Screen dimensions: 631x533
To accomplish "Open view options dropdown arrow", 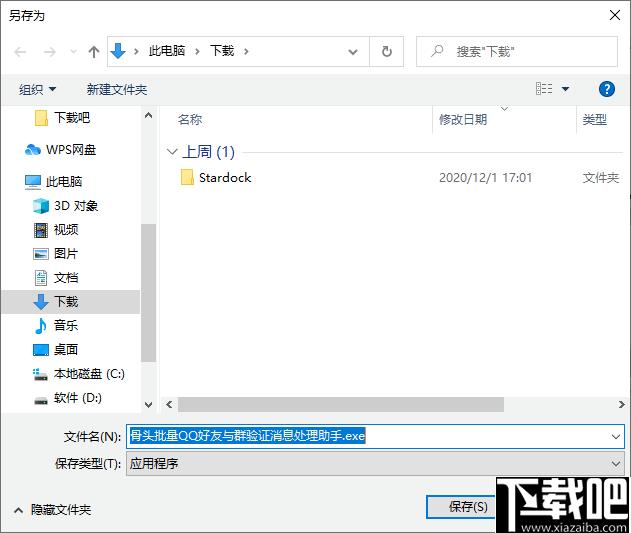I will click(565, 89).
